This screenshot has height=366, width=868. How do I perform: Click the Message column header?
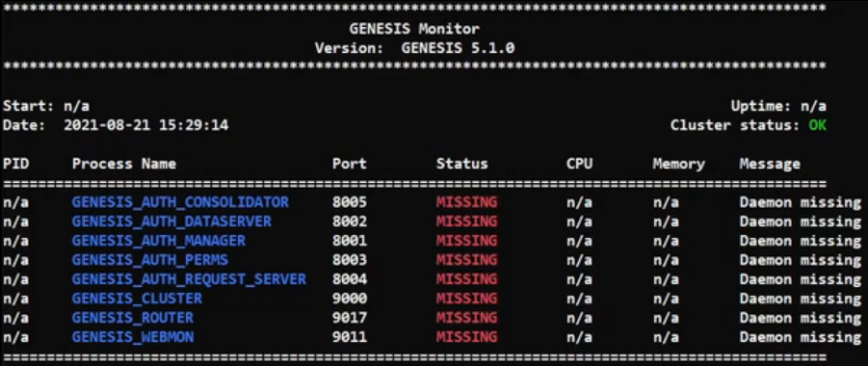770,164
